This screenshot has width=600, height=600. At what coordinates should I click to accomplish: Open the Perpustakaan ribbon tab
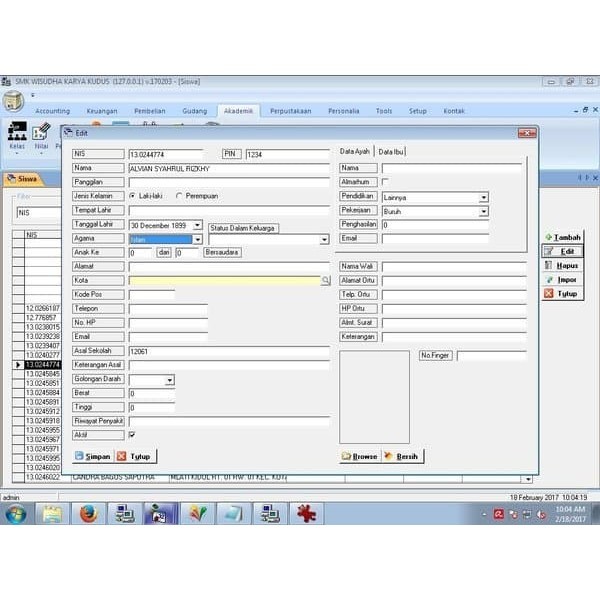tap(290, 111)
